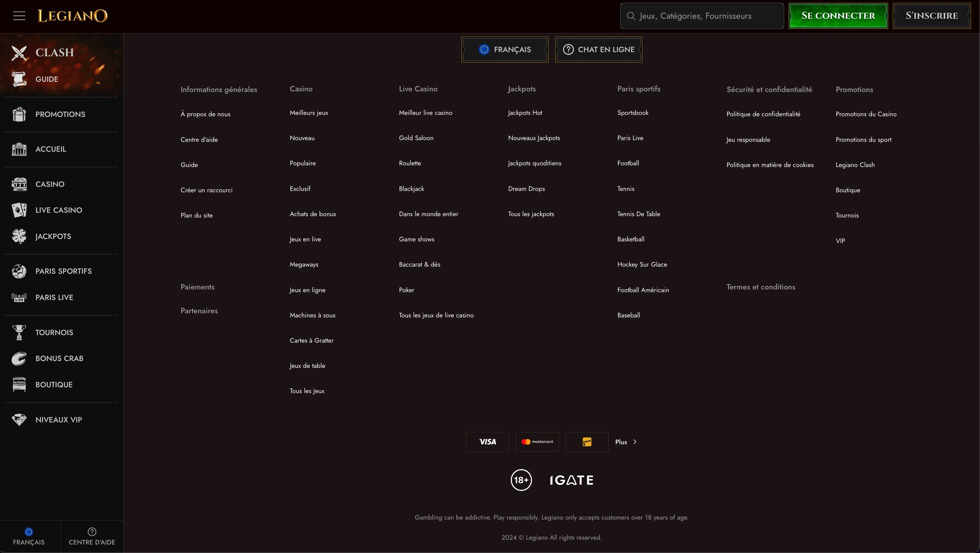Open Tous les jeux de live casino

pos(436,315)
